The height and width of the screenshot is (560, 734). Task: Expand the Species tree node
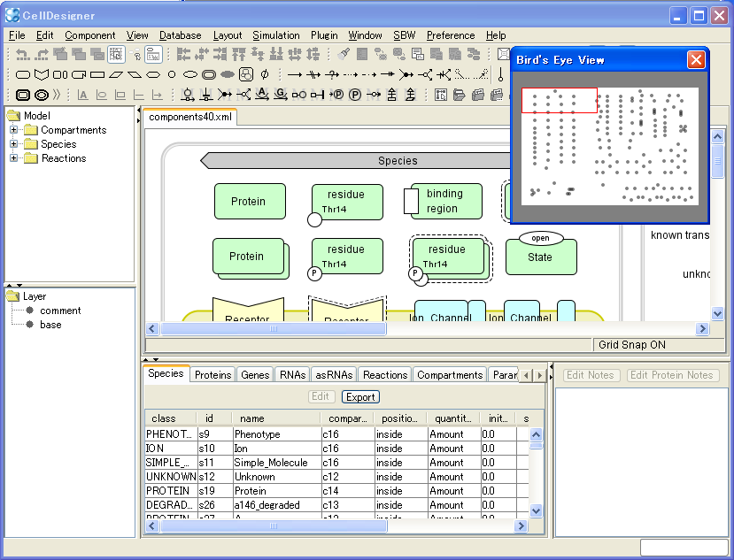point(13,143)
